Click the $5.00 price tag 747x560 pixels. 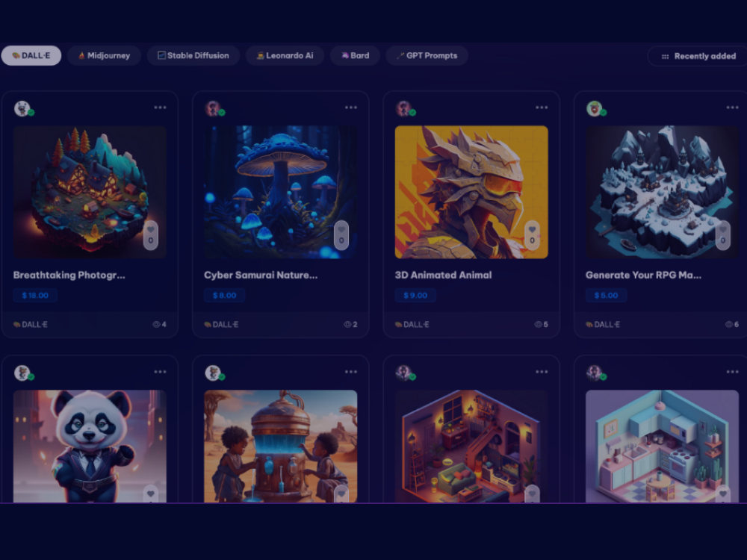pos(606,295)
